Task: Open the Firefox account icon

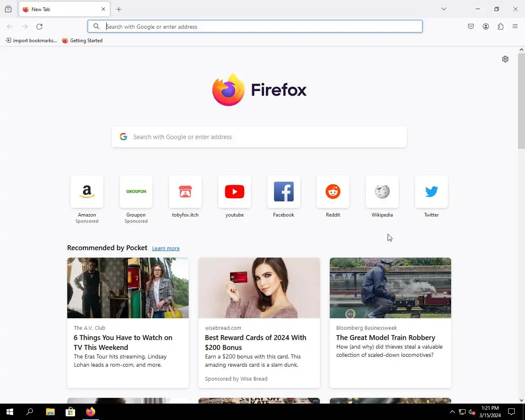Action: click(x=486, y=27)
